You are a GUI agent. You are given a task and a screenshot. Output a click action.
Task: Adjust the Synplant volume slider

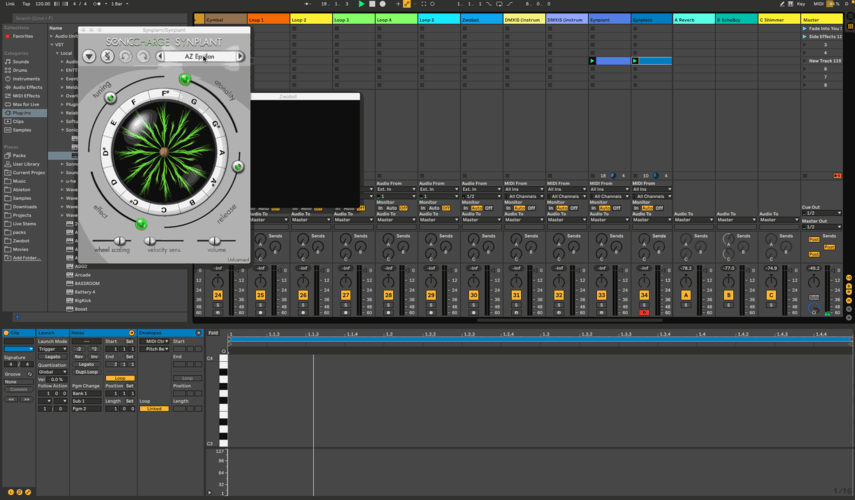coord(215,240)
